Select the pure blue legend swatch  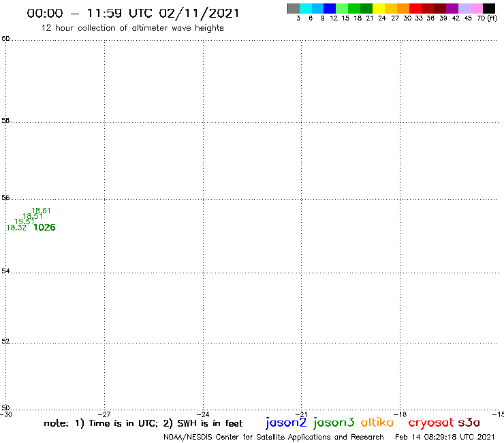coord(330,8)
